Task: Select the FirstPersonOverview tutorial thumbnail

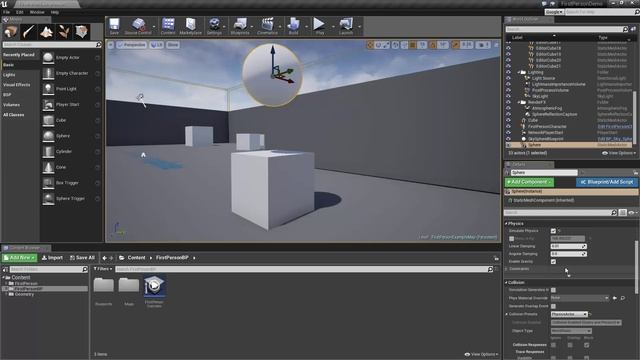Action: click(x=154, y=286)
